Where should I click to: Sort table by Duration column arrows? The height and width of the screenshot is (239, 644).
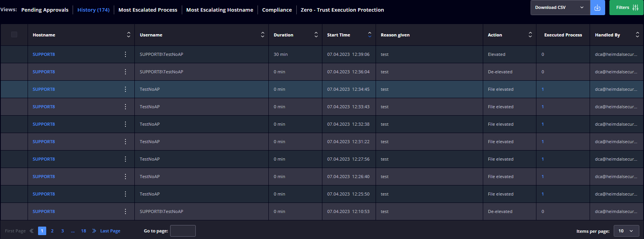coord(316,35)
